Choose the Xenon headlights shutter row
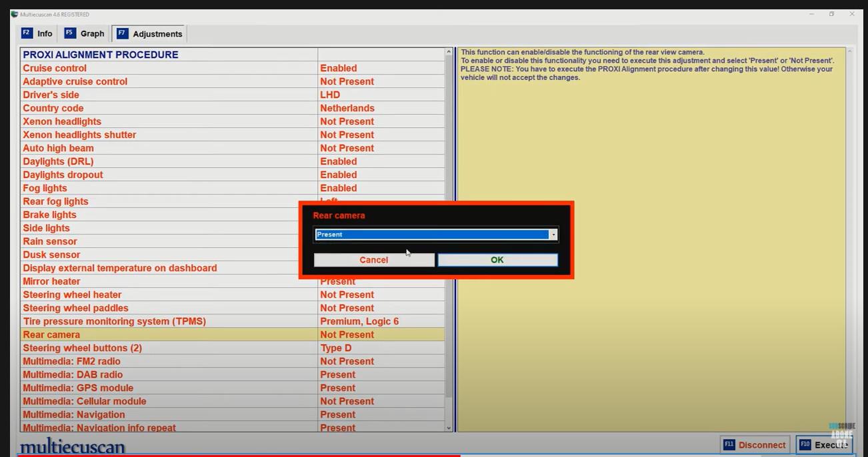 point(233,135)
